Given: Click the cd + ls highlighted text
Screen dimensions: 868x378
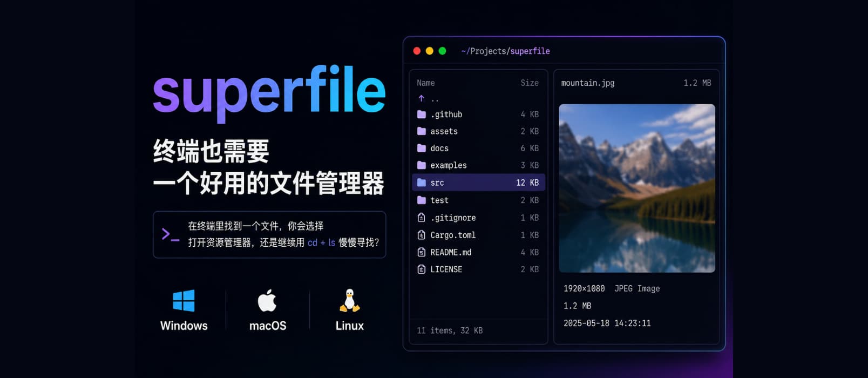Looking at the screenshot, I should point(321,242).
